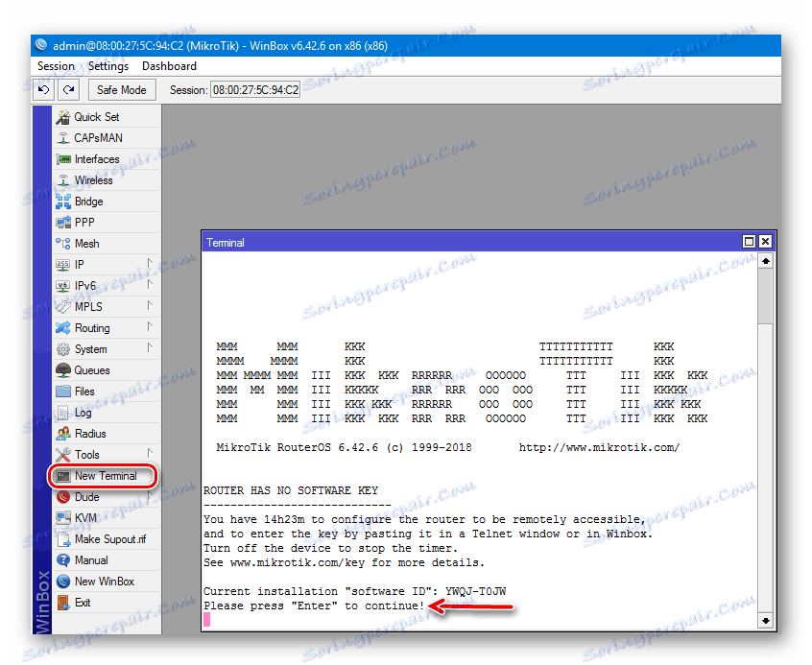This screenshot has height=665, width=812.
Task: Select the Make Supout.rif label
Action: coord(110,539)
